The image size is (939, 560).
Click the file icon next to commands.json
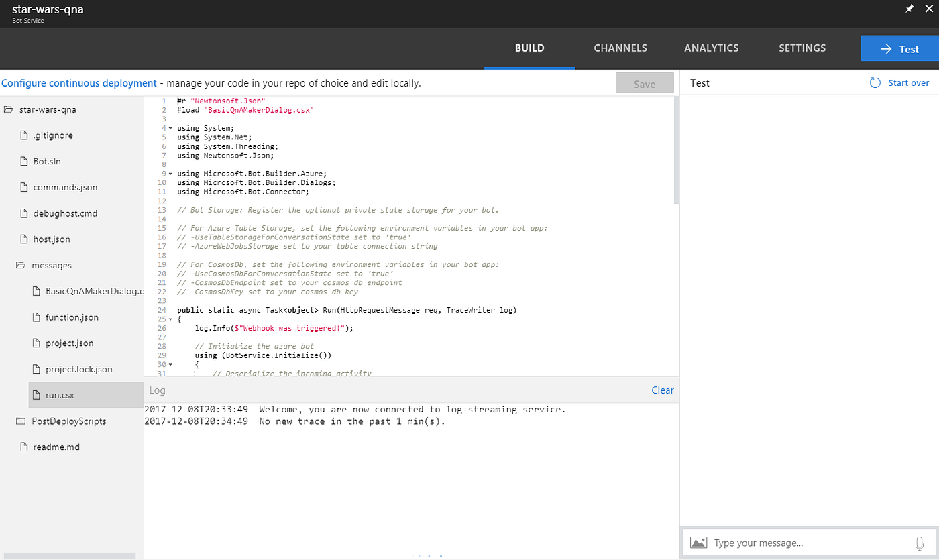pos(23,187)
